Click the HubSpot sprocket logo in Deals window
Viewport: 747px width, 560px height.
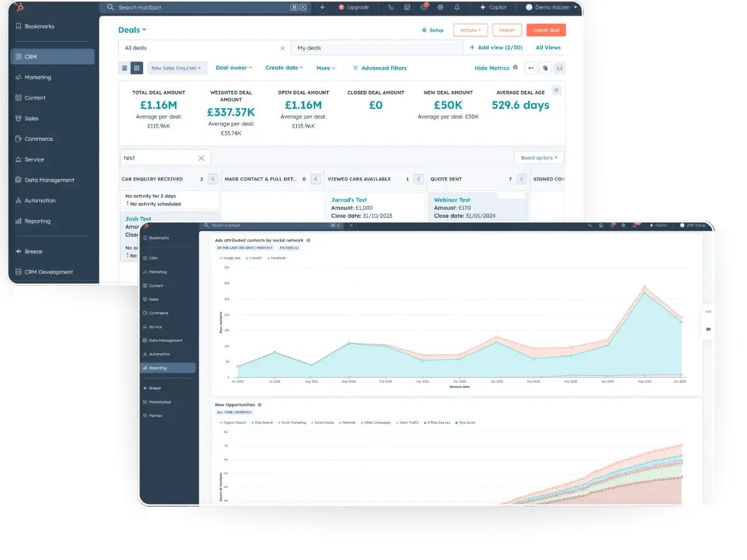[19, 7]
